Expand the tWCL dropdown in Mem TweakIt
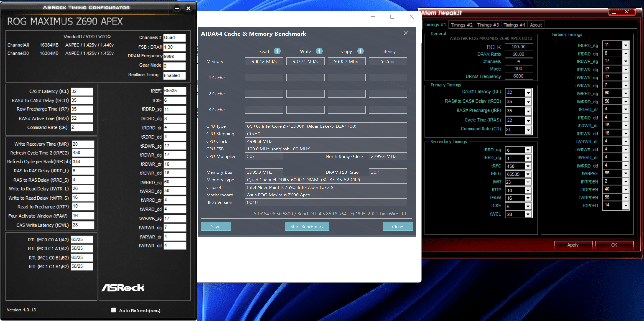 (x=528, y=214)
